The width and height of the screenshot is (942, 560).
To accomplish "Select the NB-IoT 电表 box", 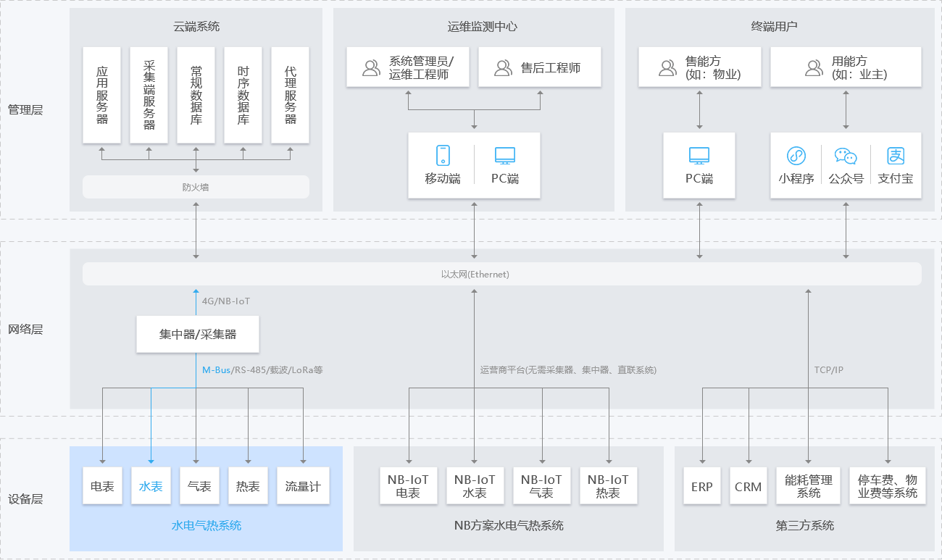I will pos(408,485).
